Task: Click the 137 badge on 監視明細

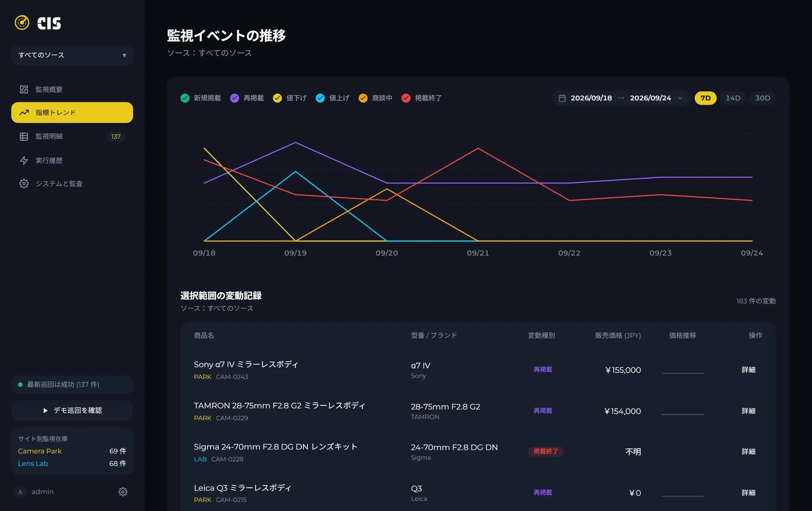Action: (116, 136)
